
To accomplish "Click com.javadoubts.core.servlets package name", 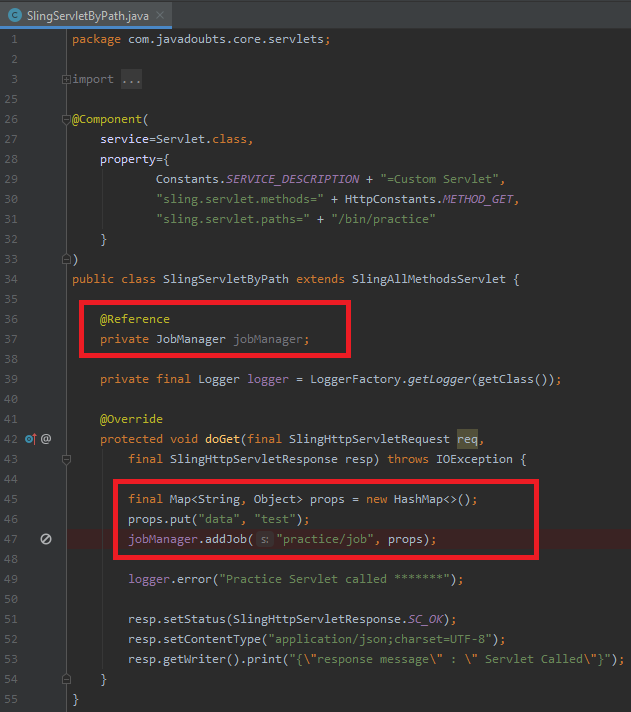I will click(226, 39).
